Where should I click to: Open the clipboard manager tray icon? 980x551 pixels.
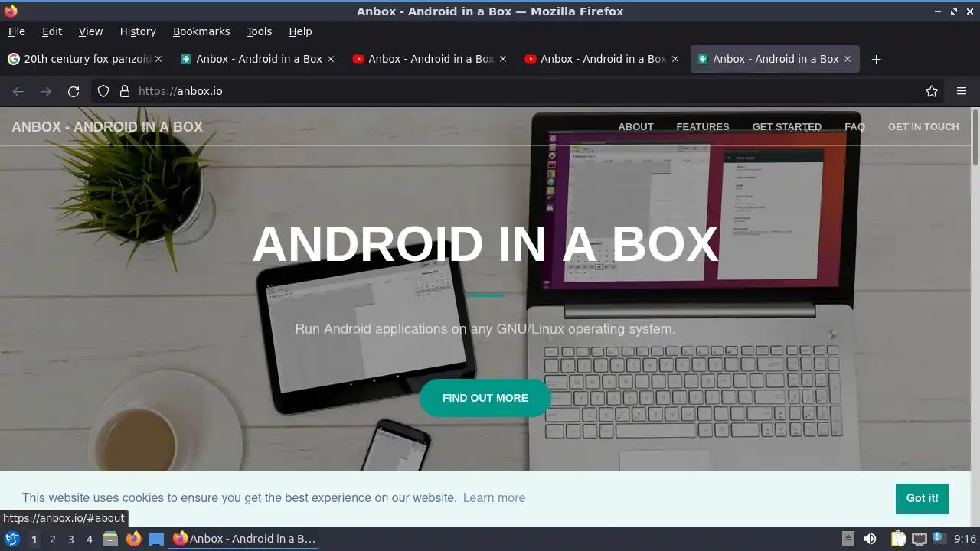pos(898,539)
